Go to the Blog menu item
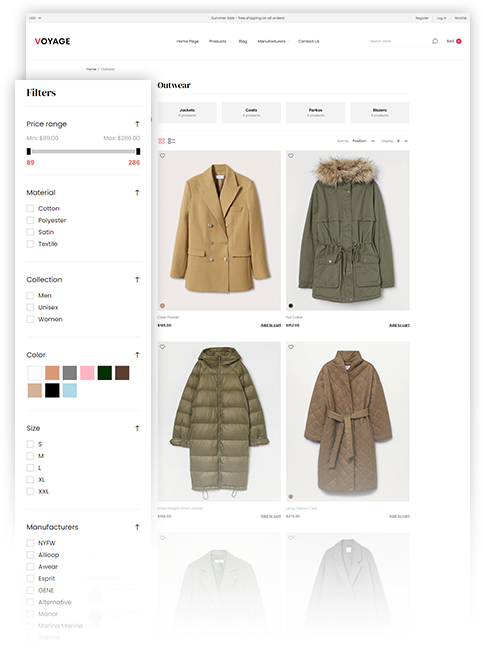Screen dimensions: 483x648 [243, 41]
